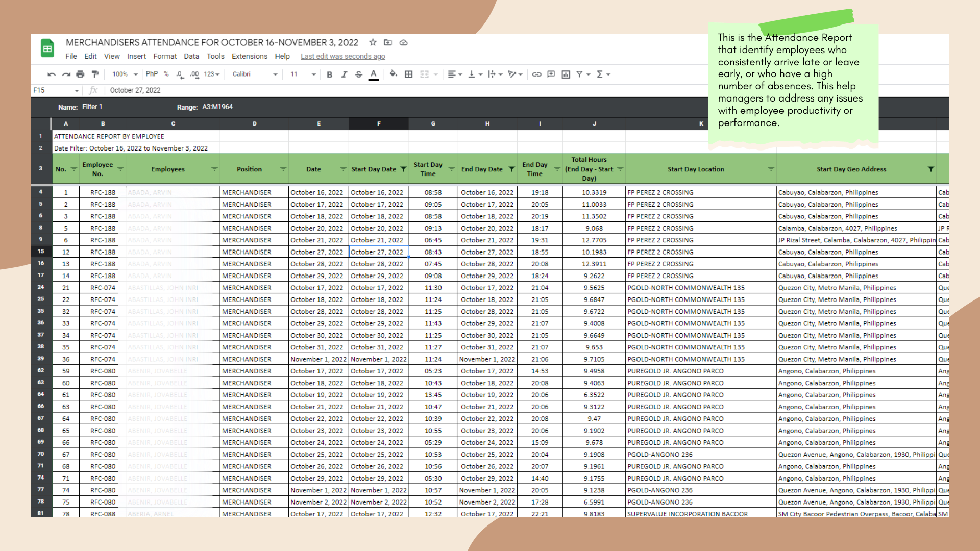Click the formula bar showing October 27, 2022
The image size is (980, 551).
[x=135, y=90]
